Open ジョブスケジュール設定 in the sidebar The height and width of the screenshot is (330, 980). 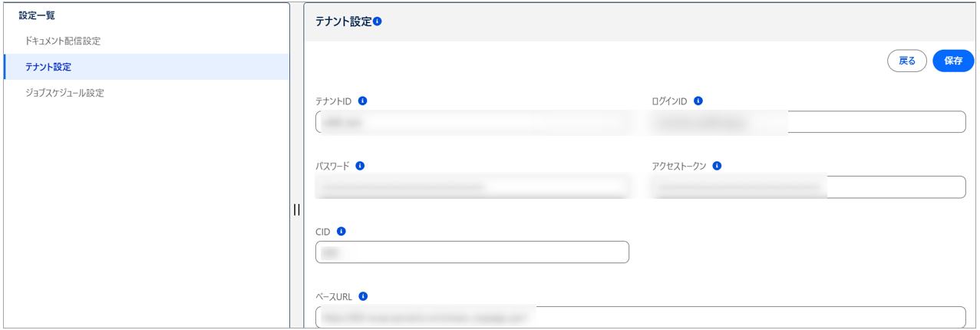click(64, 93)
